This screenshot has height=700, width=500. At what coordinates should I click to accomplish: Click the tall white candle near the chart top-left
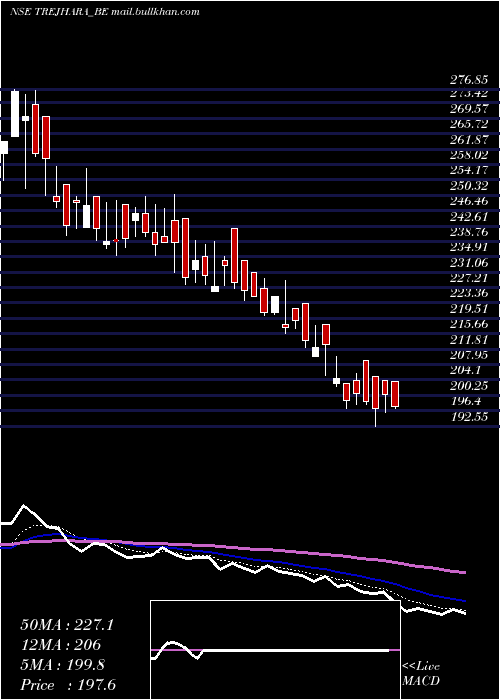click(x=15, y=114)
